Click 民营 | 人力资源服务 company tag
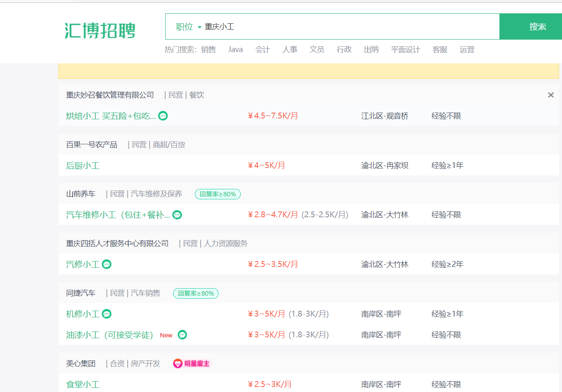Viewport: 562px width, 392px height. (214, 244)
